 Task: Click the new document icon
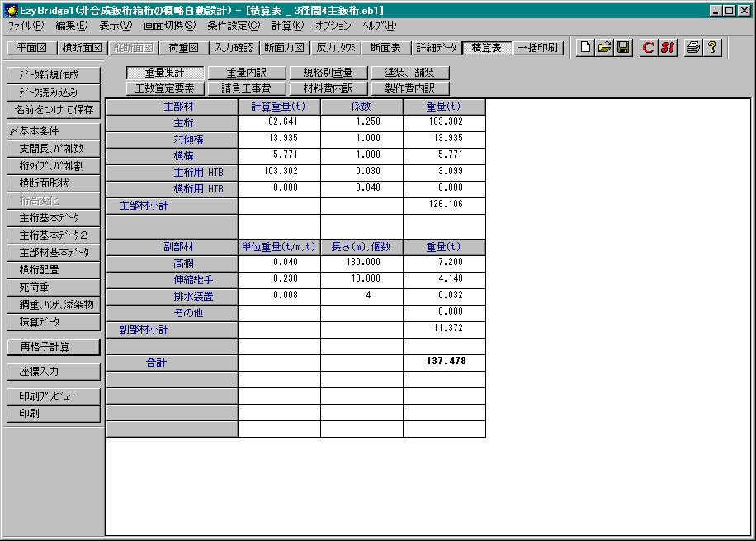[x=585, y=47]
